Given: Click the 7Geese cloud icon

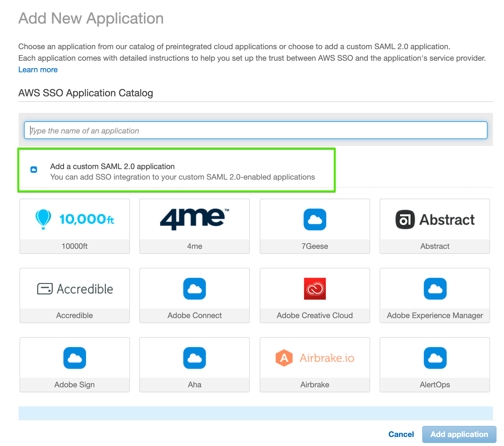Looking at the screenshot, I should click(315, 219).
